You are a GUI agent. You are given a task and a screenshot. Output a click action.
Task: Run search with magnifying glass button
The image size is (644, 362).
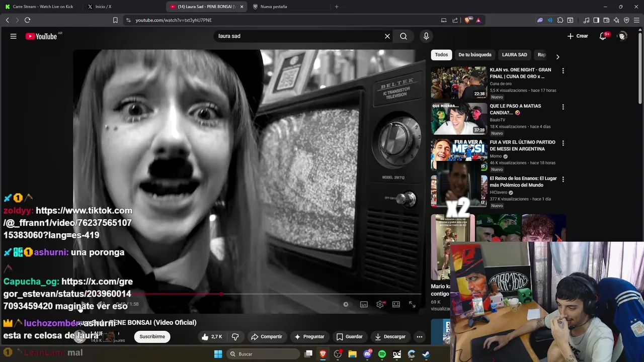click(404, 36)
